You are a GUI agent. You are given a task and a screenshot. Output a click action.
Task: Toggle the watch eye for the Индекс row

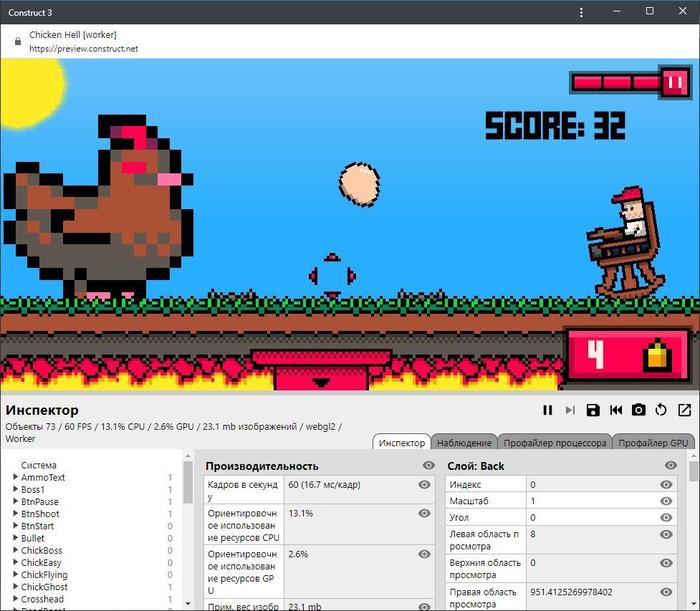667,485
